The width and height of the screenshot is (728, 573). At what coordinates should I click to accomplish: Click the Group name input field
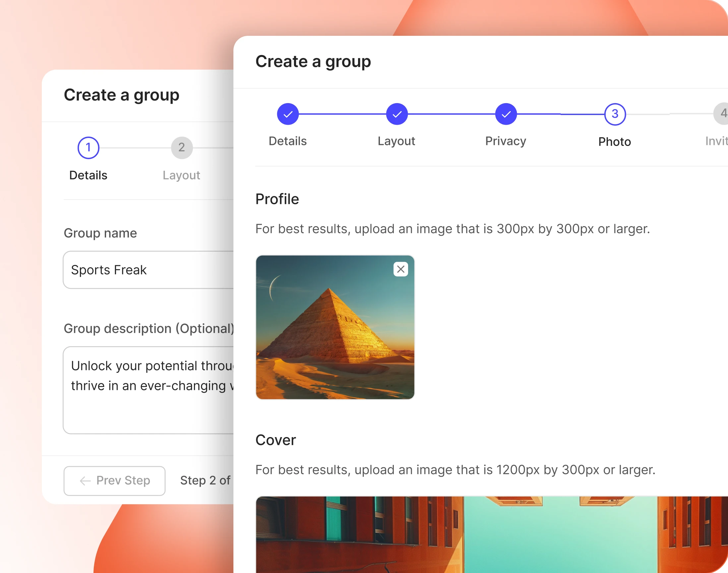pos(148,270)
